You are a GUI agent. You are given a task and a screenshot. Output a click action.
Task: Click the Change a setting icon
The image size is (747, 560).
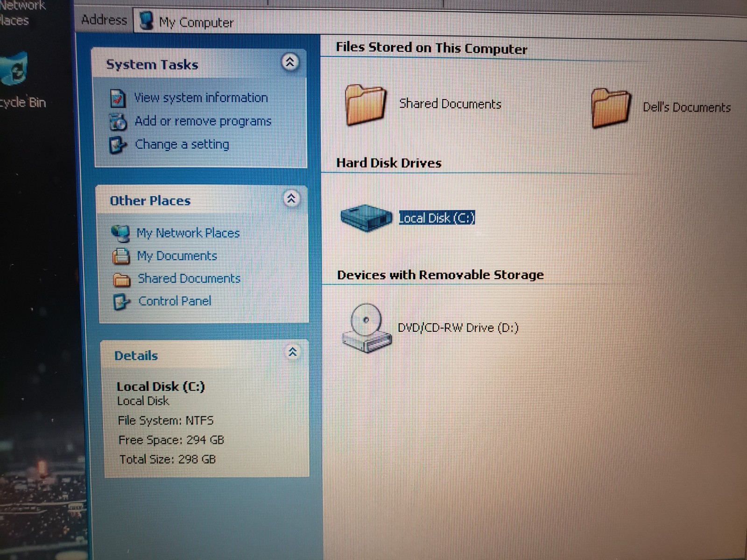coord(118,145)
